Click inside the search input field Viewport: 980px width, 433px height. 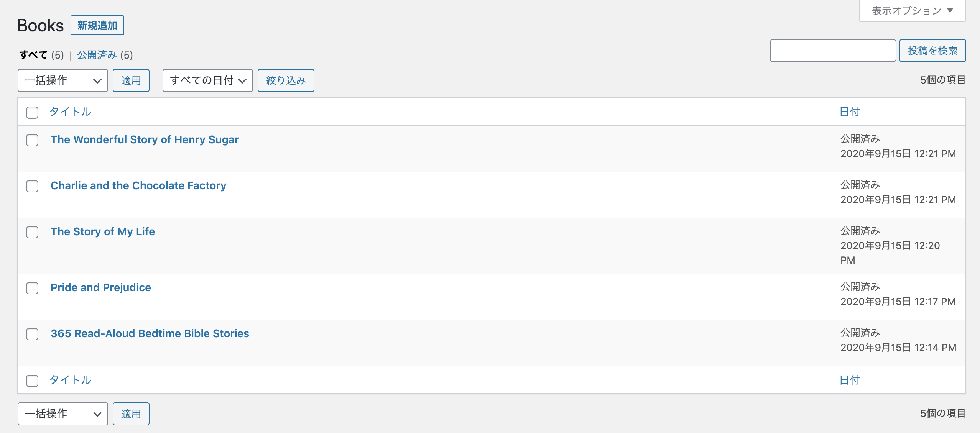(833, 50)
